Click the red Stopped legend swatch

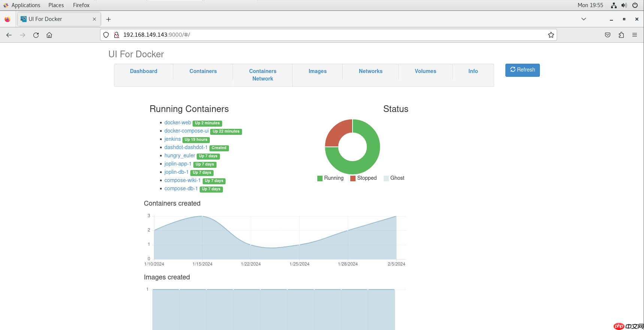[x=353, y=178]
